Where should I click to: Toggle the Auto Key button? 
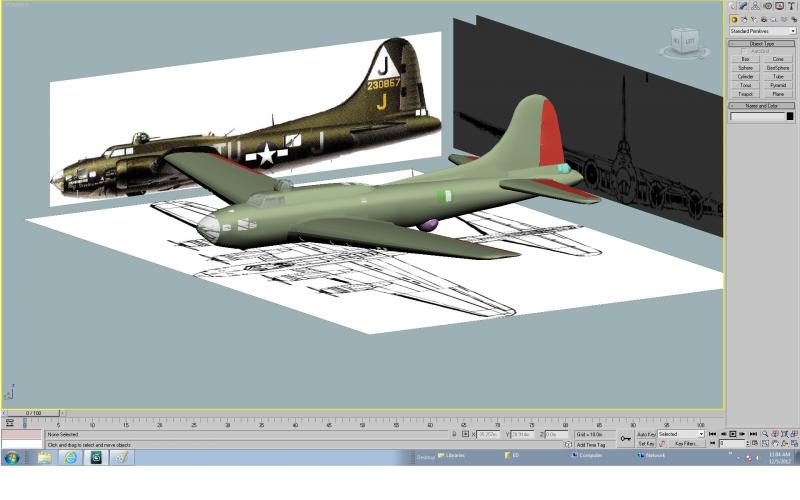tap(646, 434)
